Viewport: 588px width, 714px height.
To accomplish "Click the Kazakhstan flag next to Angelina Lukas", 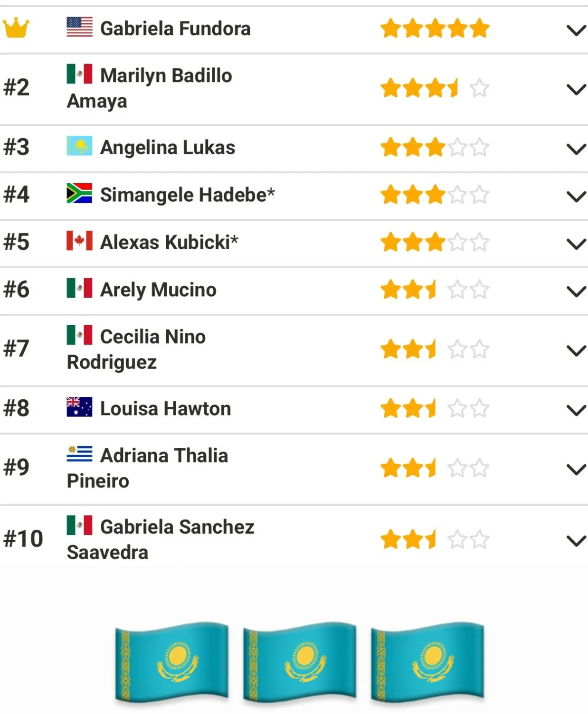I will (x=79, y=146).
